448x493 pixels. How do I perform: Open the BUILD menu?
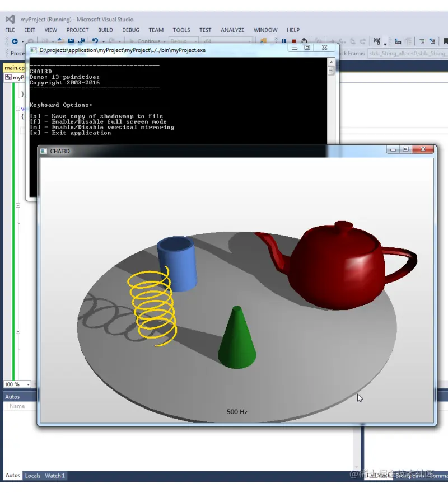pos(105,30)
